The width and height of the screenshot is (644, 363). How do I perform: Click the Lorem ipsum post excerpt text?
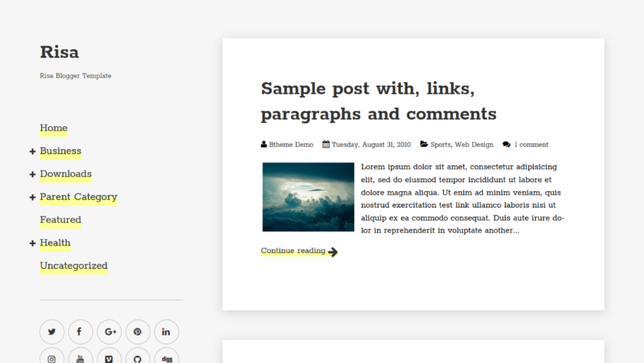pos(463,198)
